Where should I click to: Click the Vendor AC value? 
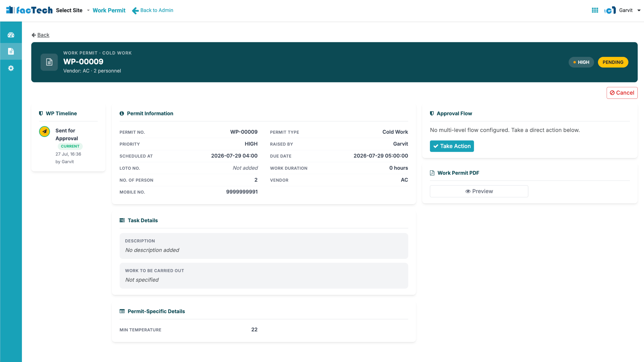404,180
